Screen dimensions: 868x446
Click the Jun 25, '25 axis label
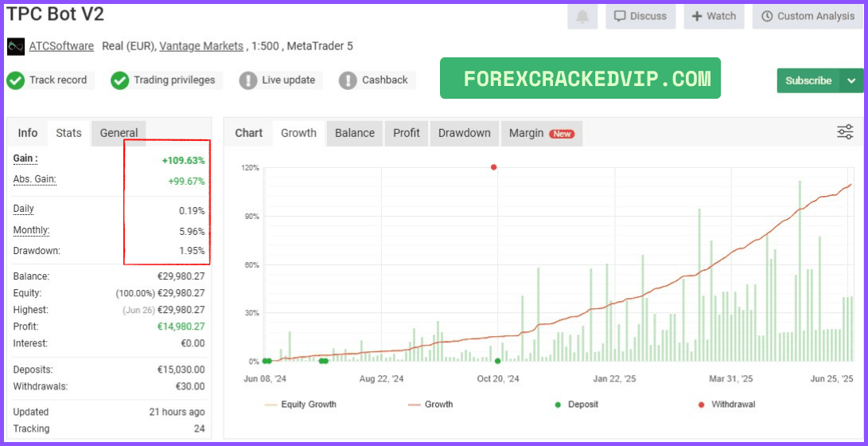831,379
